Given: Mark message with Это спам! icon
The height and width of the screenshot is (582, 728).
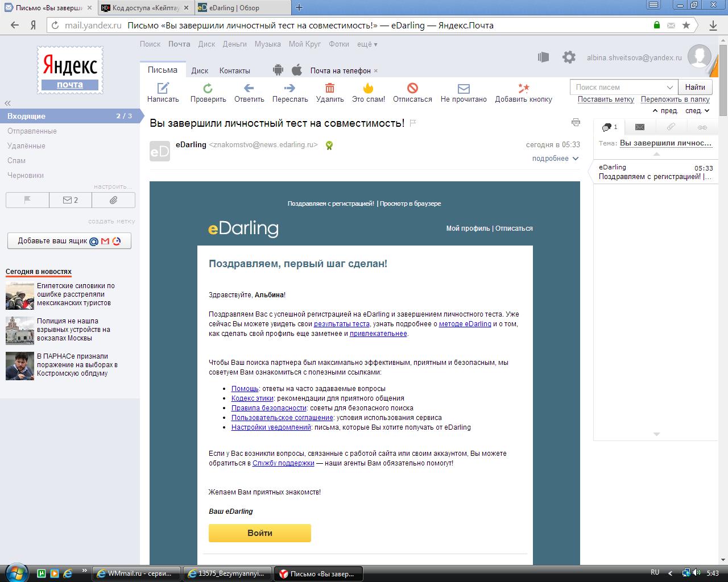Looking at the screenshot, I should click(x=368, y=88).
